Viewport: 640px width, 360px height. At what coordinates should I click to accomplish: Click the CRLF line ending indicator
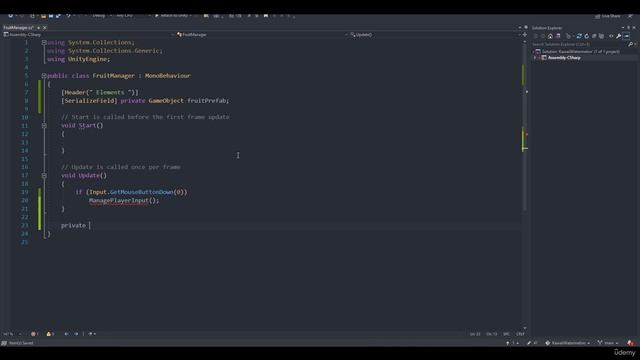520,334
